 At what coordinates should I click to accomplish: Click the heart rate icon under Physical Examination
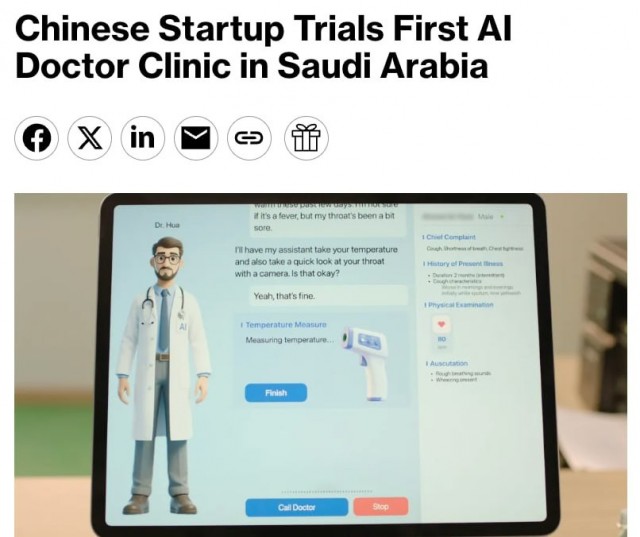click(441, 324)
